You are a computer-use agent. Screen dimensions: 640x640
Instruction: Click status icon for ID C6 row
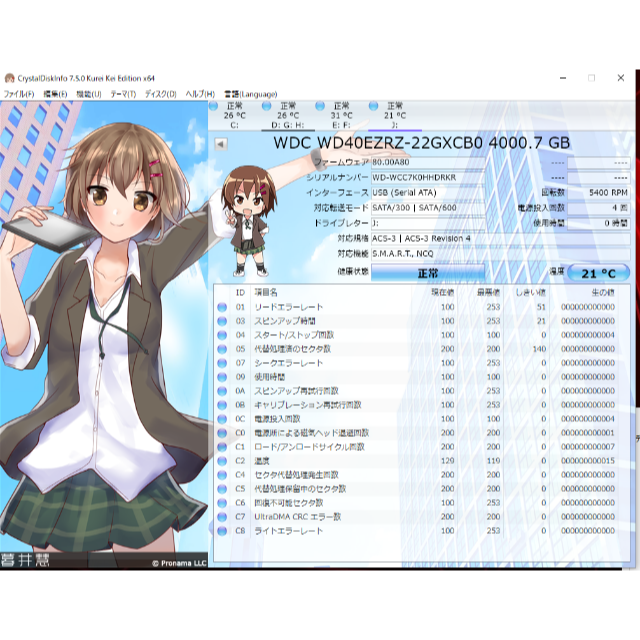pos(222,502)
